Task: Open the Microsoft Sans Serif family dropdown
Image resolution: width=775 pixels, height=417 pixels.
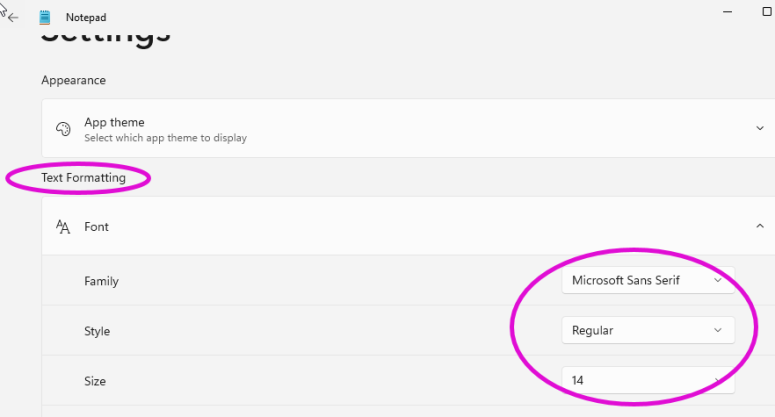Action: (647, 281)
